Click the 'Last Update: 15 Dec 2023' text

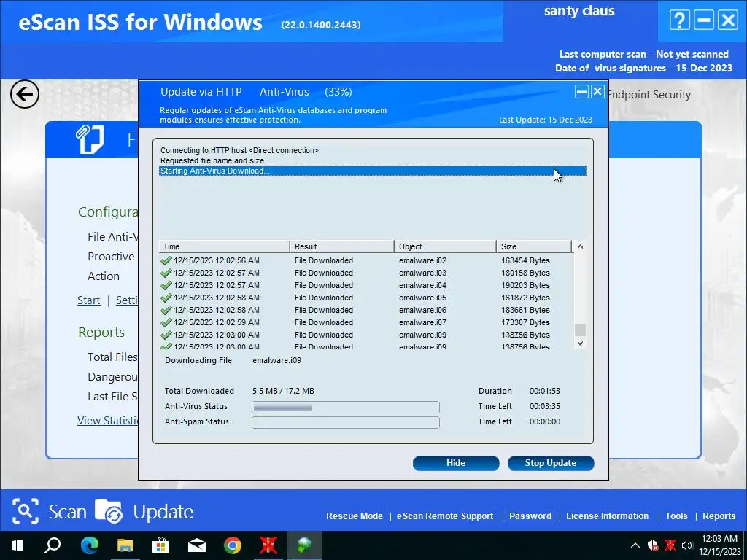(x=546, y=120)
